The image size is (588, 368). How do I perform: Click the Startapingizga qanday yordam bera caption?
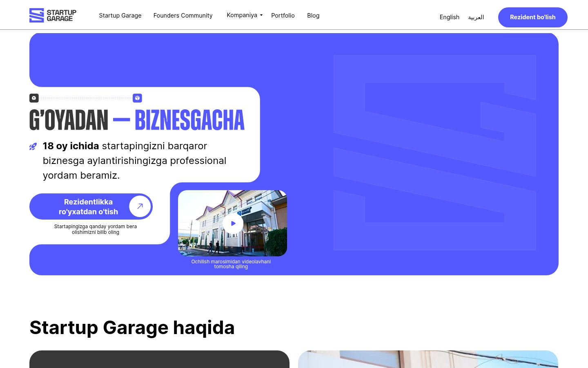click(96, 229)
